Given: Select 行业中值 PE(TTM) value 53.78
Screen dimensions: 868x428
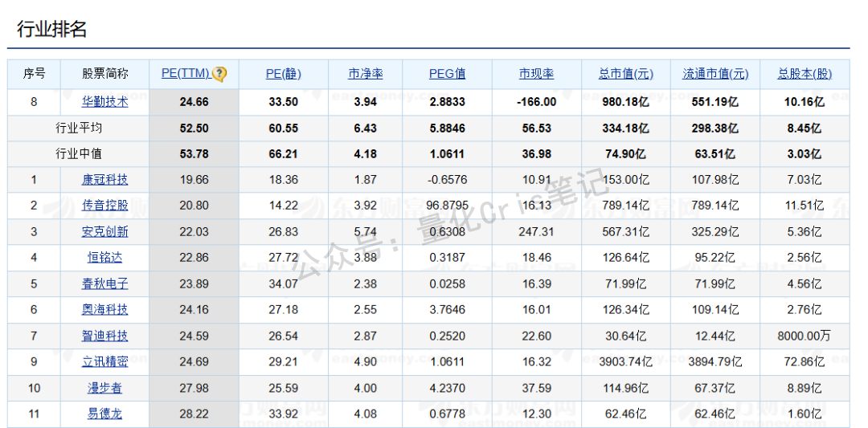Looking at the screenshot, I should tap(194, 153).
